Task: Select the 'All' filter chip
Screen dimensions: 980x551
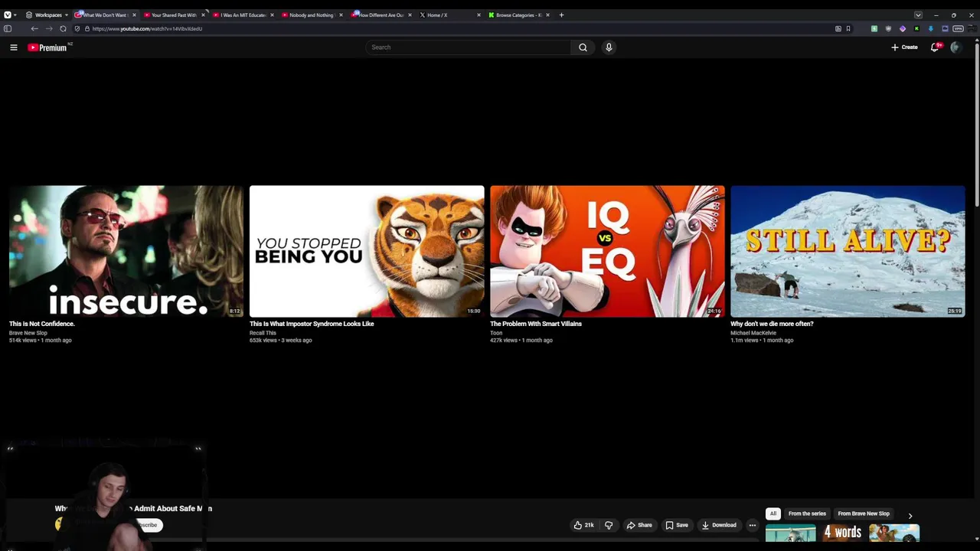Action: [773, 514]
